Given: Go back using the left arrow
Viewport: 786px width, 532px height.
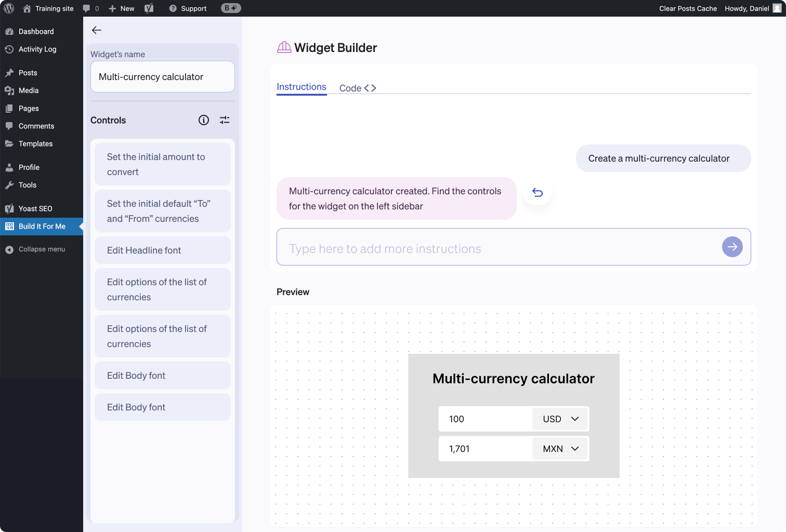Looking at the screenshot, I should (x=97, y=30).
